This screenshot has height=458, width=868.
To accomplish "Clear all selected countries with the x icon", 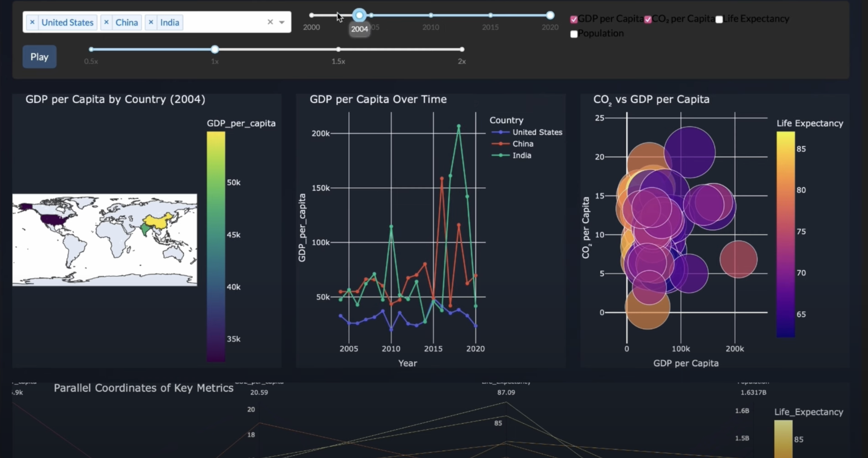I will tap(270, 22).
